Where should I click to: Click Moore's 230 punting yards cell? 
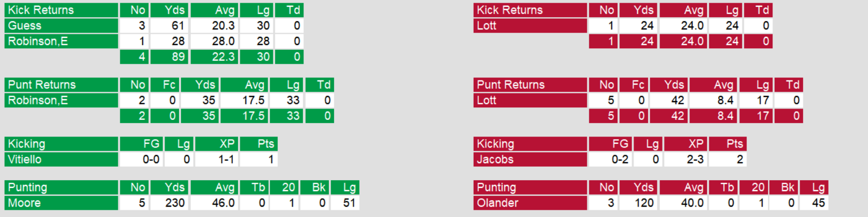pyautogui.click(x=170, y=204)
